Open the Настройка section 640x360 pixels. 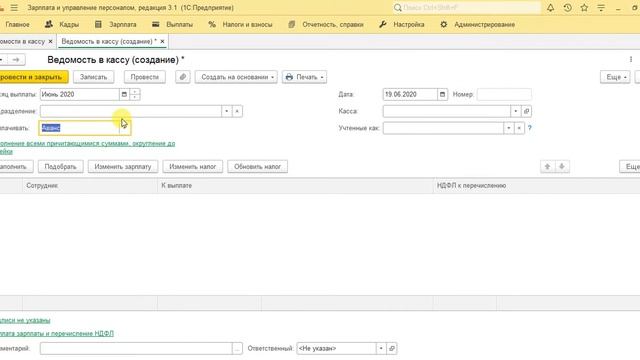point(402,24)
